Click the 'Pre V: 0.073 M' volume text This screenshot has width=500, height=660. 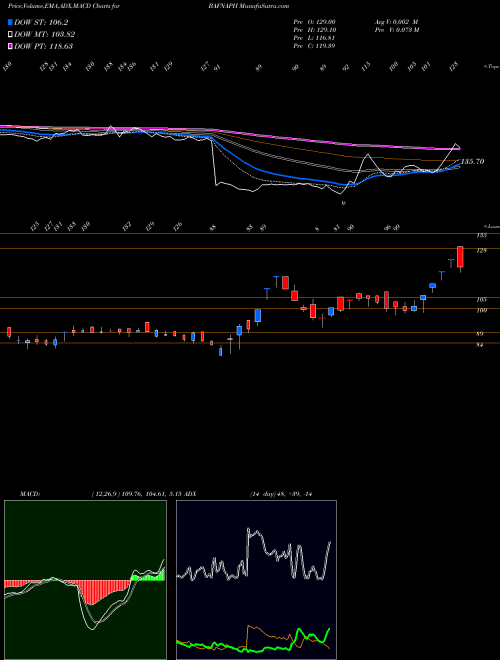tap(396, 30)
